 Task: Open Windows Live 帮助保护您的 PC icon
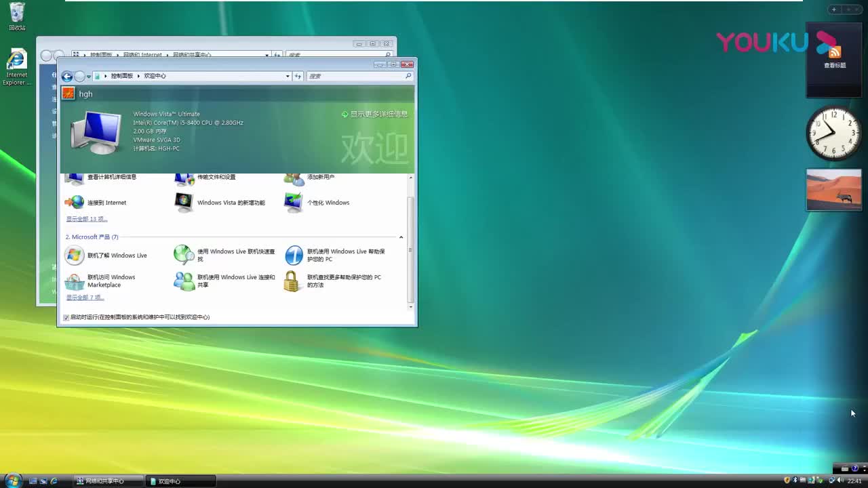[294, 255]
